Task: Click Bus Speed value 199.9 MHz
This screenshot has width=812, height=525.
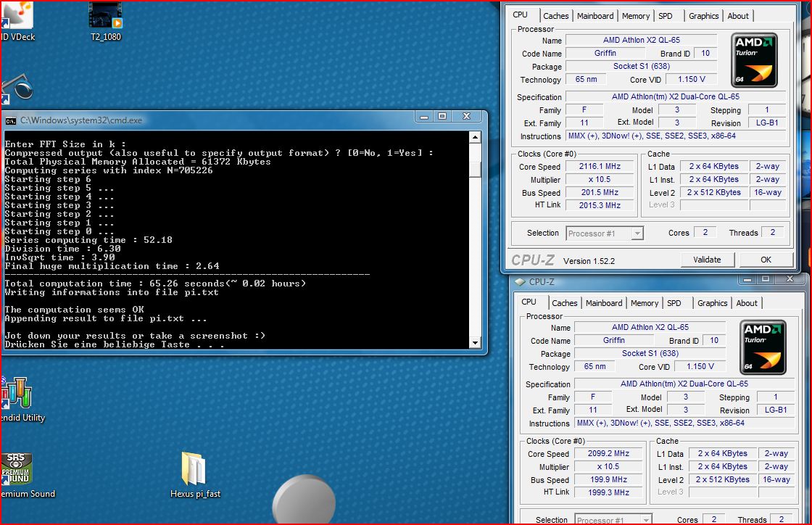Action: click(x=608, y=479)
